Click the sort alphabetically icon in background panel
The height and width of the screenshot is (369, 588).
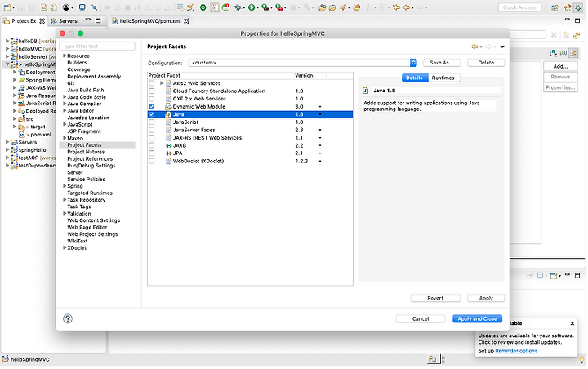tap(553, 53)
